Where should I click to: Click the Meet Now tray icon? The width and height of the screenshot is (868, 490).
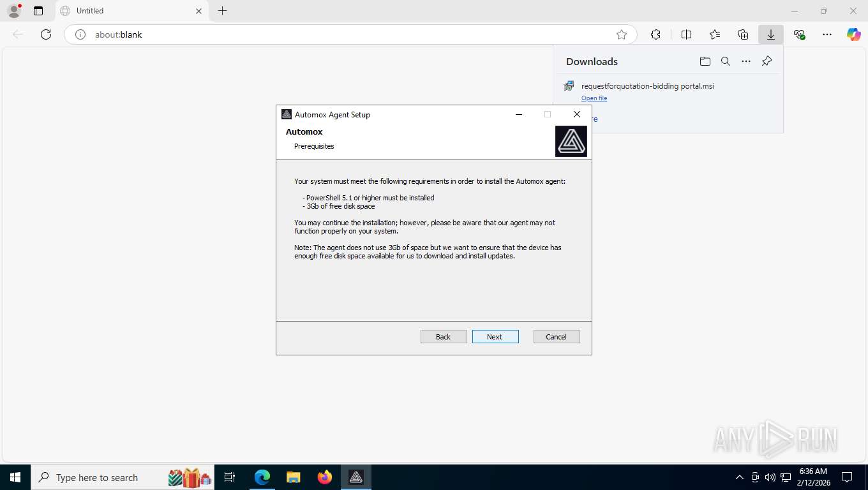click(755, 477)
